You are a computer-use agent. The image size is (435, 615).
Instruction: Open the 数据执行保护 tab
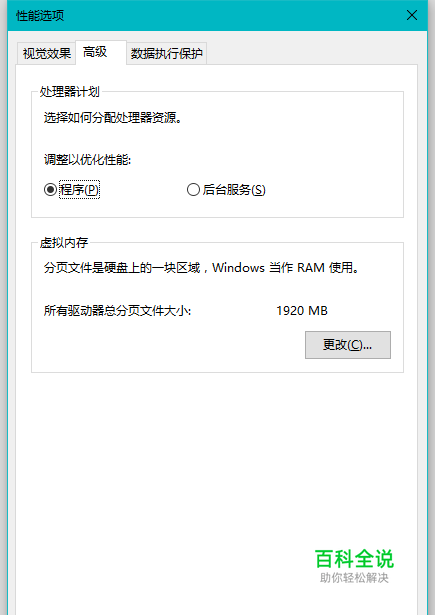[166, 53]
